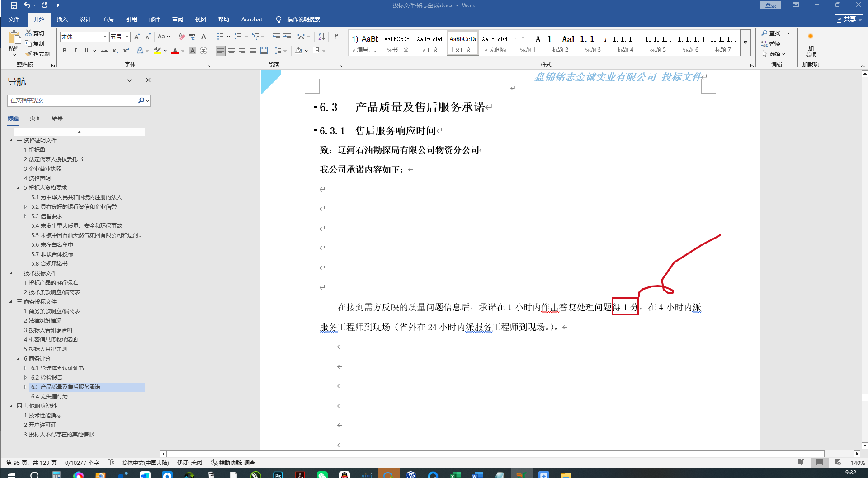Image resolution: width=868 pixels, height=478 pixels.
Task: Open the 审阅 ribbon tab
Action: point(177,19)
